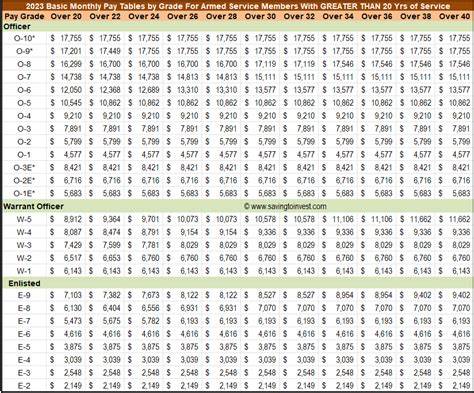Click the O-6 Over 24 value 12,689
This screenshot has height=393, width=474.
pos(149,90)
